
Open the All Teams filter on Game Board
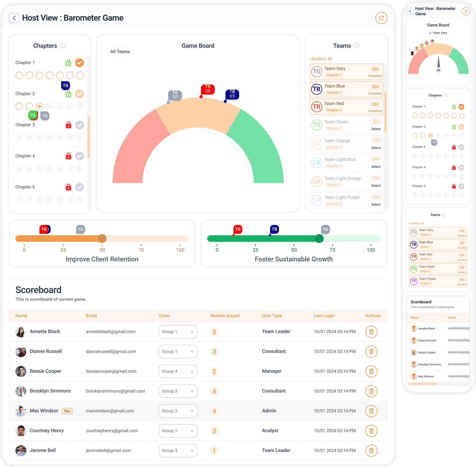point(120,52)
